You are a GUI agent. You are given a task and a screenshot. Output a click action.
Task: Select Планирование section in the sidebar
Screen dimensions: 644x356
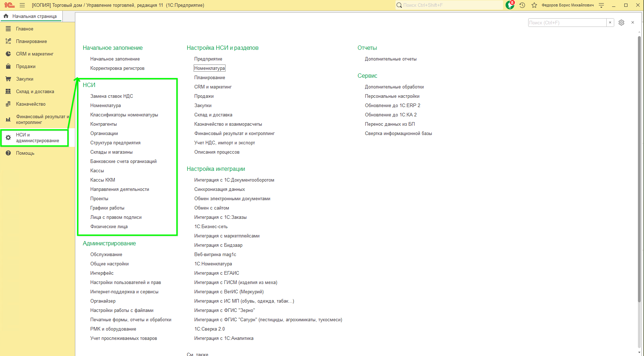coord(31,41)
